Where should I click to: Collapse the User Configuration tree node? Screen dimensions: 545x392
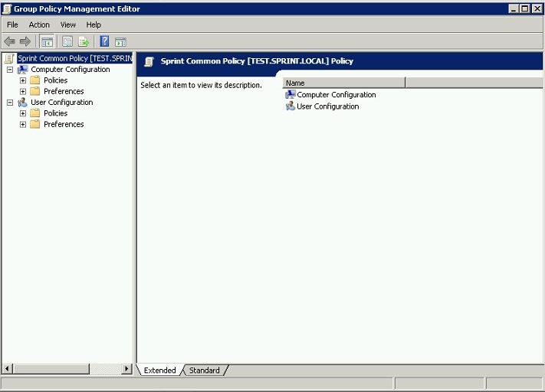[x=10, y=103]
